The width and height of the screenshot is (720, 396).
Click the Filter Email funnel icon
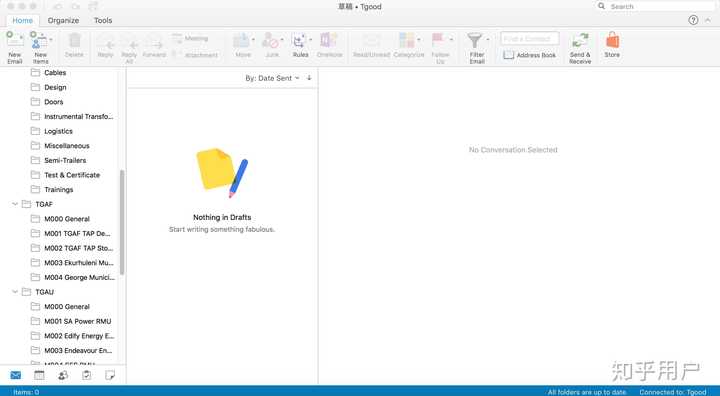coord(474,40)
